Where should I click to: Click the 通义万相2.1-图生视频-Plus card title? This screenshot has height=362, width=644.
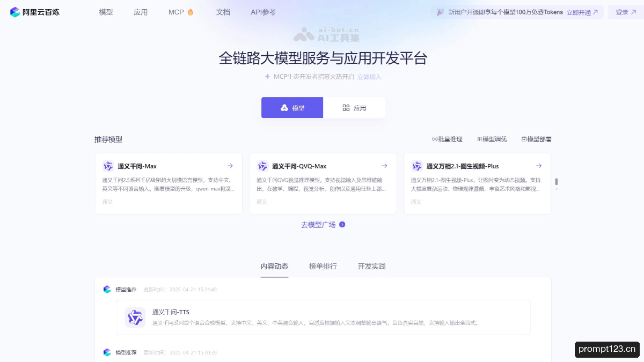pyautogui.click(x=463, y=166)
